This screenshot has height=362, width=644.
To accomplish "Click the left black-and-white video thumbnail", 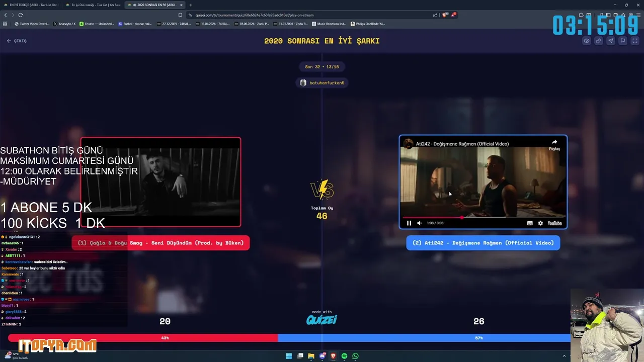I will [160, 182].
